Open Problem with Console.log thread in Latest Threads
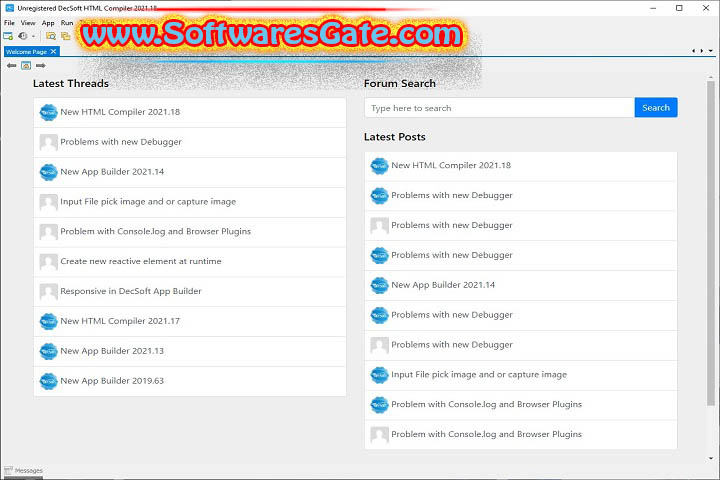Image resolution: width=720 pixels, height=480 pixels. [x=190, y=232]
